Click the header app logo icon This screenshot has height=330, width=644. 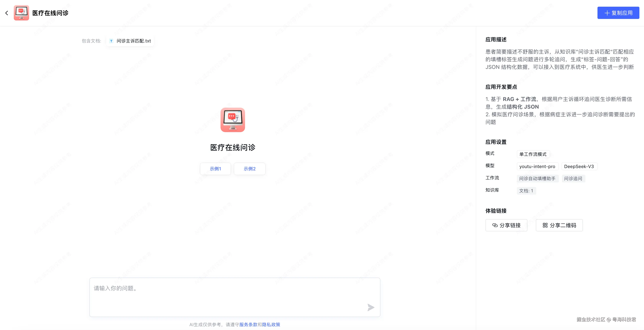[x=21, y=13]
